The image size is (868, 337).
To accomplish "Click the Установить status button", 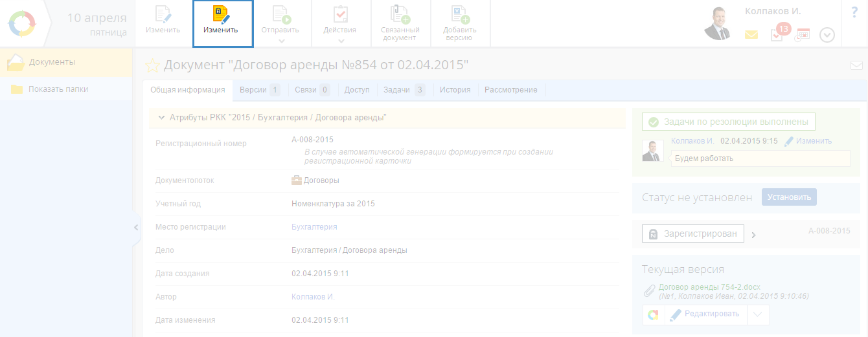I will (x=789, y=197).
